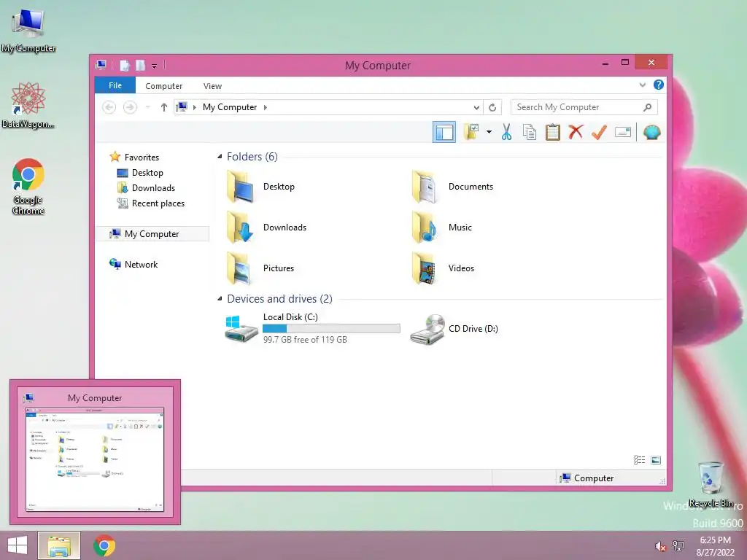Open the Customize Quick Access Toolbar dropdown

[155, 66]
